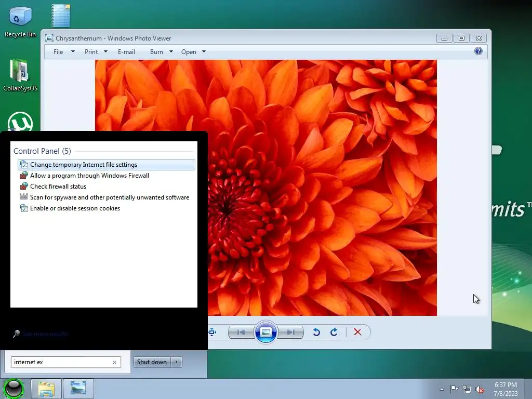Click the taskbar clock showing 6:37 PM
The width and height of the screenshot is (532, 399).
click(506, 389)
